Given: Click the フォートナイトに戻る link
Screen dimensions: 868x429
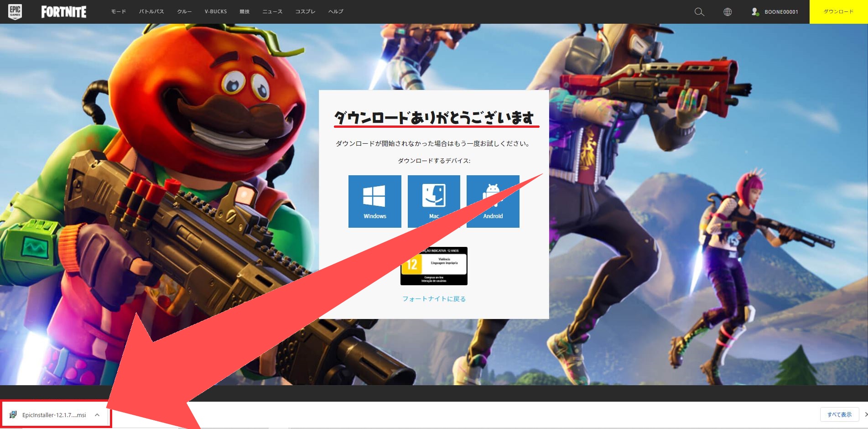Looking at the screenshot, I should [434, 299].
